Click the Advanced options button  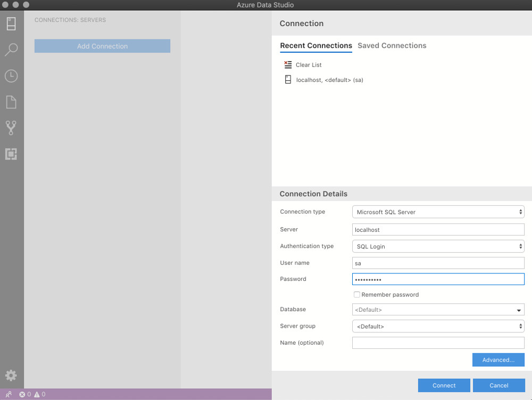(x=498, y=360)
